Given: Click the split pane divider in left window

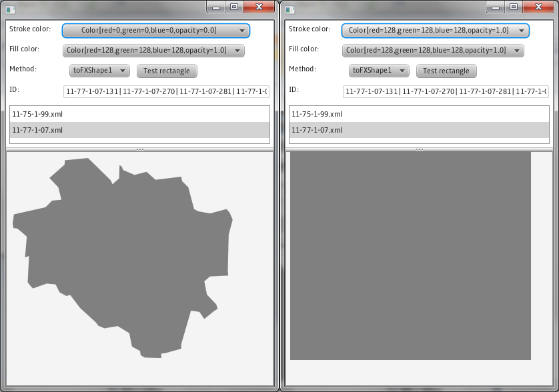Looking at the screenshot, I should point(139,149).
